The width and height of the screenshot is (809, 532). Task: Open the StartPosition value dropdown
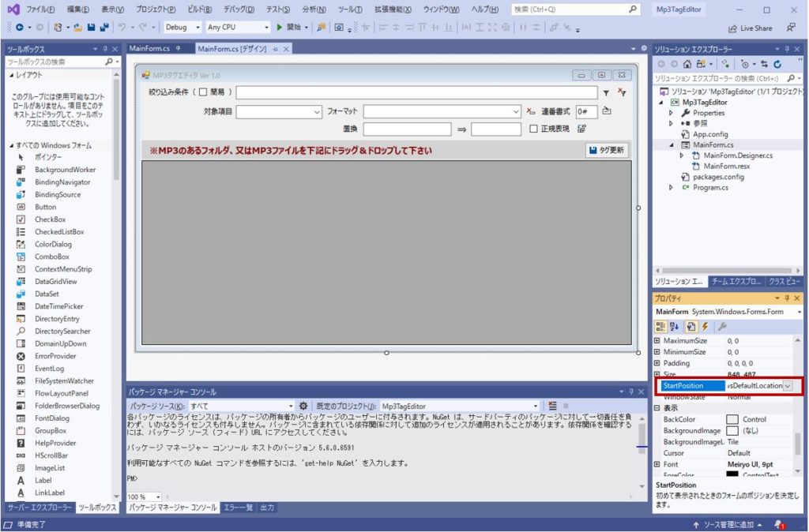[x=788, y=386]
